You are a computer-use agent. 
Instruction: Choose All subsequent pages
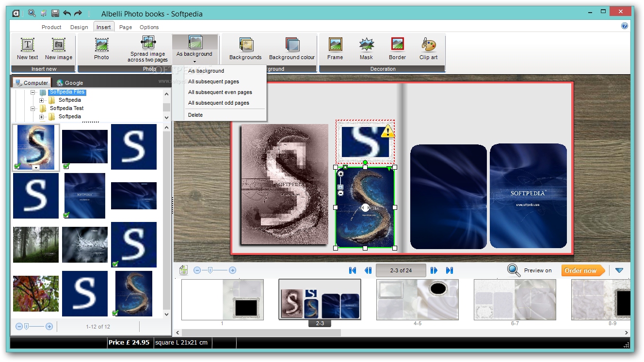(213, 81)
